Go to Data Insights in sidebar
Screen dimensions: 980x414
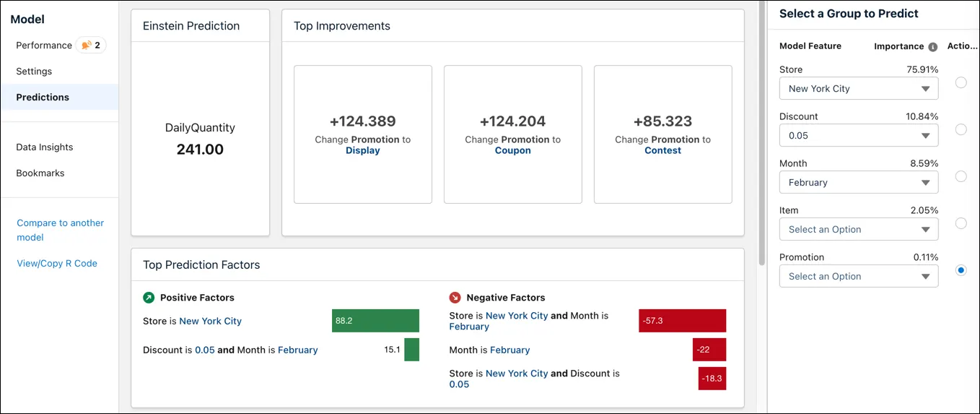[x=45, y=147]
